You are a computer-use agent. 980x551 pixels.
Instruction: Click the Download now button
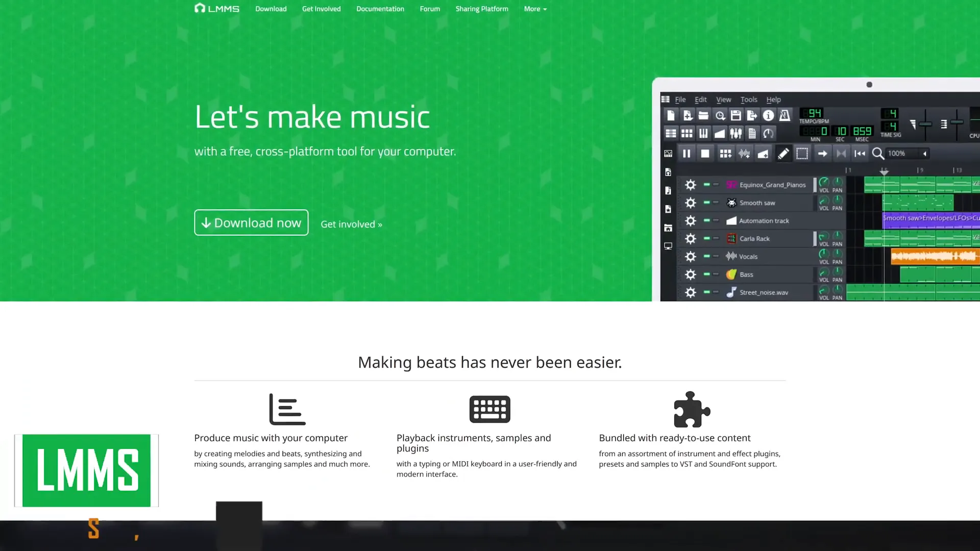tap(251, 222)
